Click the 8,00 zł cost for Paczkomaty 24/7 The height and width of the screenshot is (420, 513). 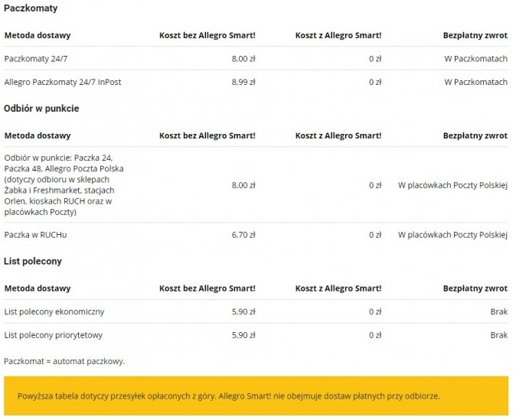pyautogui.click(x=243, y=59)
